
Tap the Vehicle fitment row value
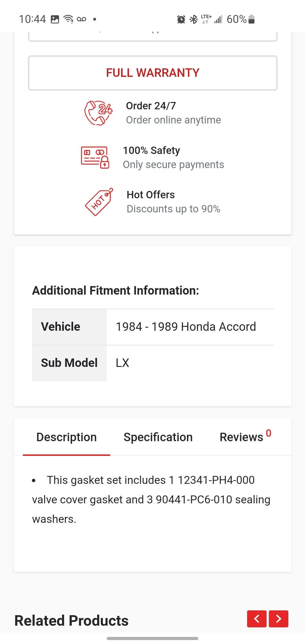[186, 327]
